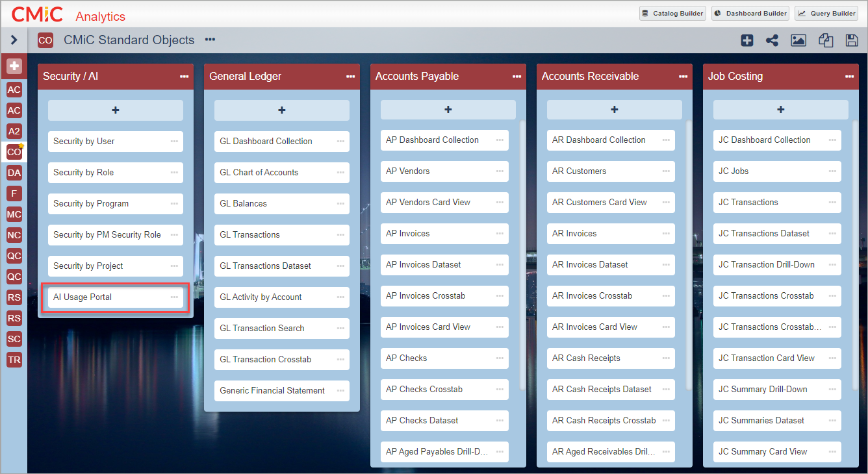Open the Accounts Payable column ellipsis menu
This screenshot has height=474, width=868.
tap(517, 77)
